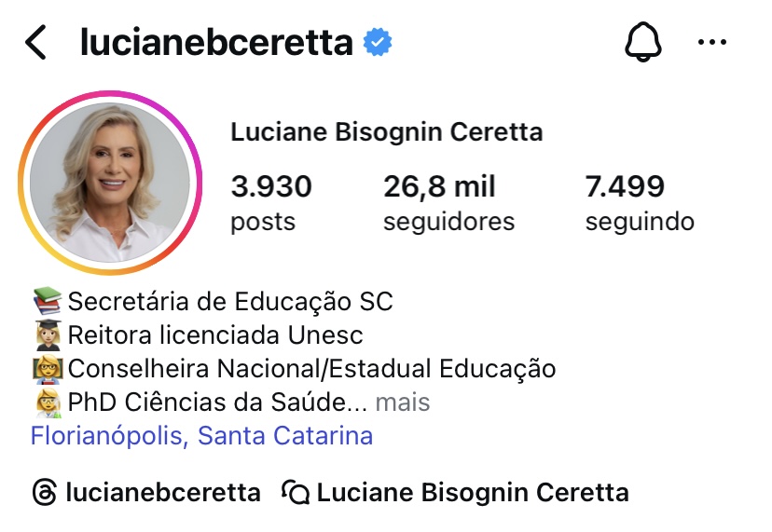The height and width of the screenshot is (532, 772).
Task: View the 3.930 posts count
Action: [x=271, y=202]
